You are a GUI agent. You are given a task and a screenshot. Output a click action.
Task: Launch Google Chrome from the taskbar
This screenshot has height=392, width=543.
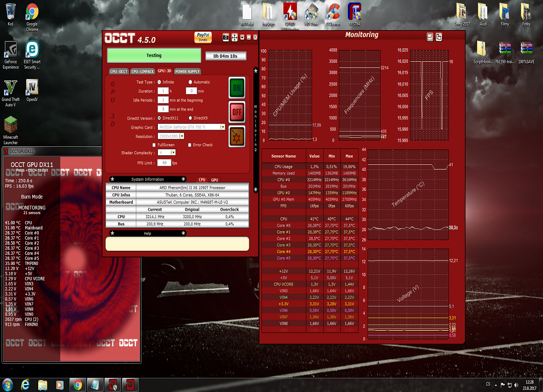[77, 384]
